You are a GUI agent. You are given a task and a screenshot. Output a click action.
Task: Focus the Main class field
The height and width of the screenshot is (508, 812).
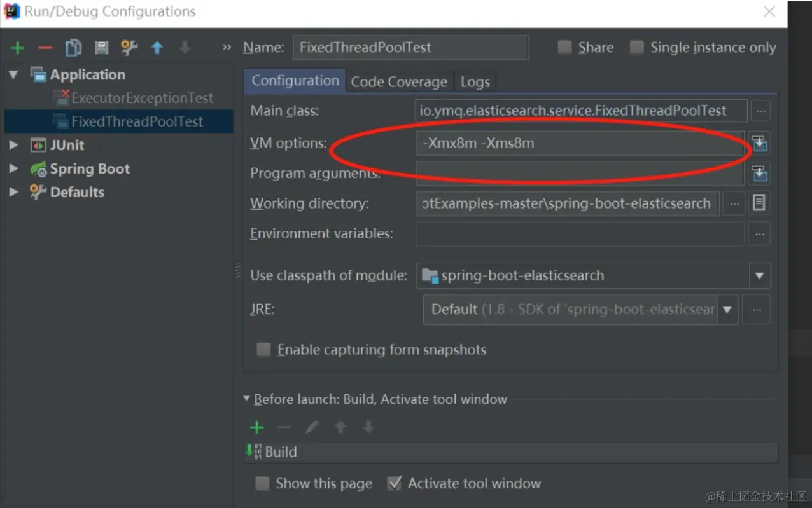coord(581,111)
